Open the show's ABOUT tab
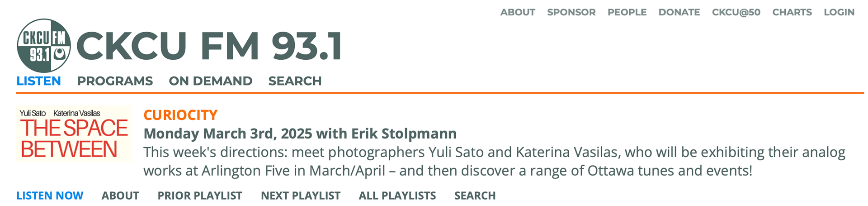Image resolution: width=868 pixels, height=206 pixels. [x=120, y=196]
